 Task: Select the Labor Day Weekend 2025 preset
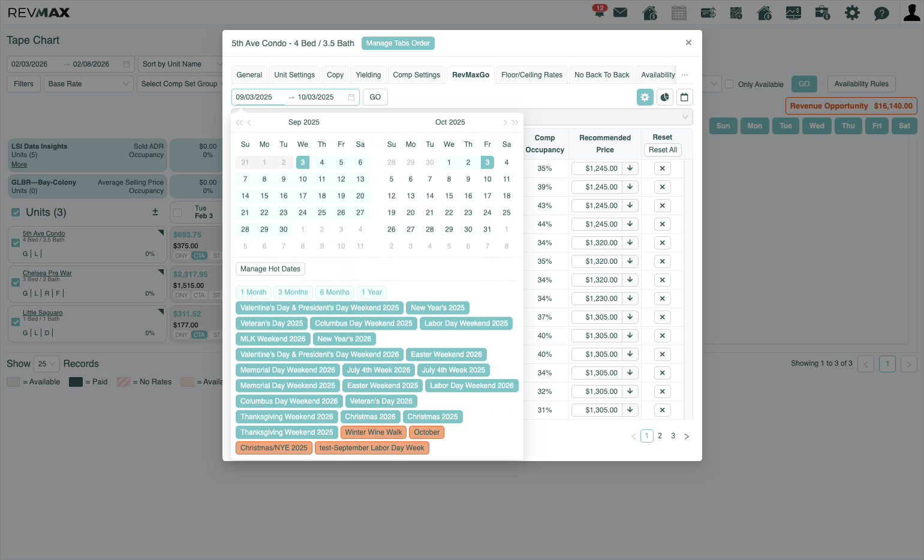[466, 323]
